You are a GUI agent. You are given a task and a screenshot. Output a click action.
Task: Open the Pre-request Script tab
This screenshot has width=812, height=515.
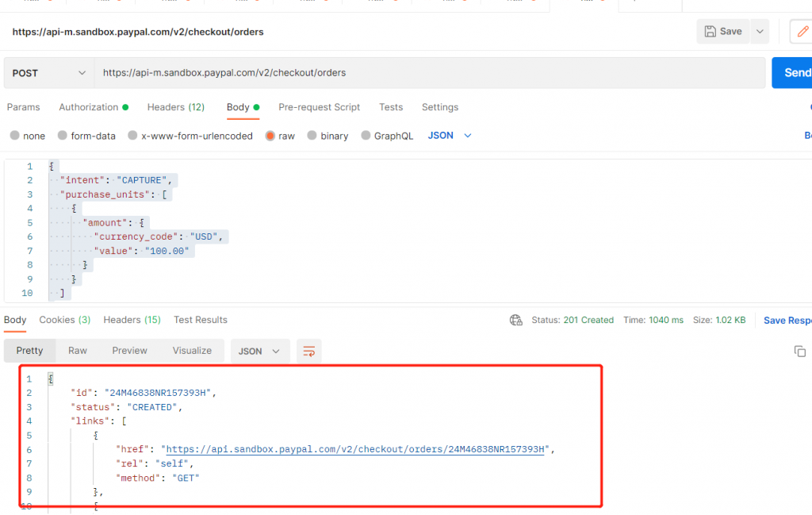click(x=319, y=107)
